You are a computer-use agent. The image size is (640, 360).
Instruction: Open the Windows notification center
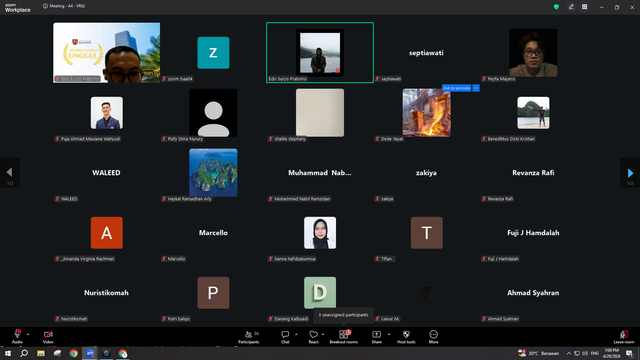629,353
